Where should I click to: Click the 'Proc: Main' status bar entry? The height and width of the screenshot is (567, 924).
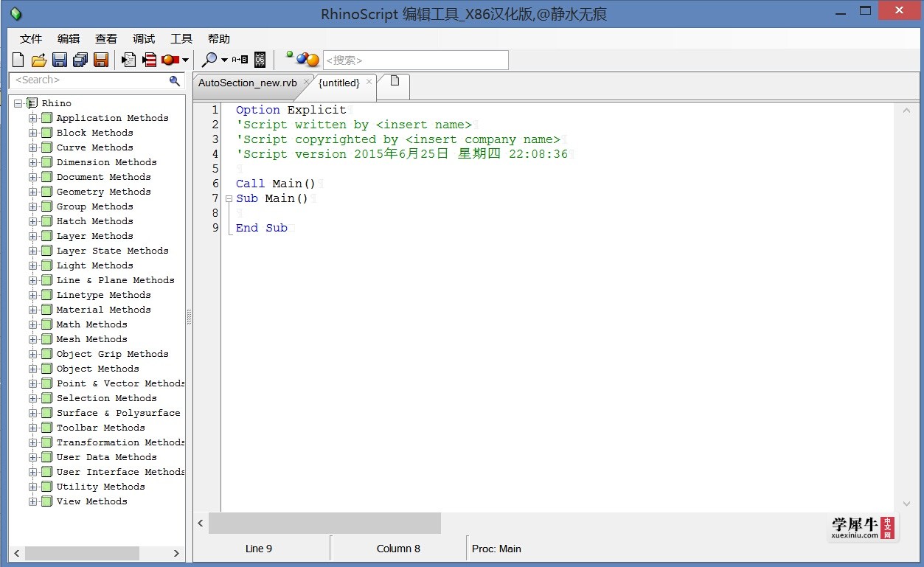(x=496, y=549)
